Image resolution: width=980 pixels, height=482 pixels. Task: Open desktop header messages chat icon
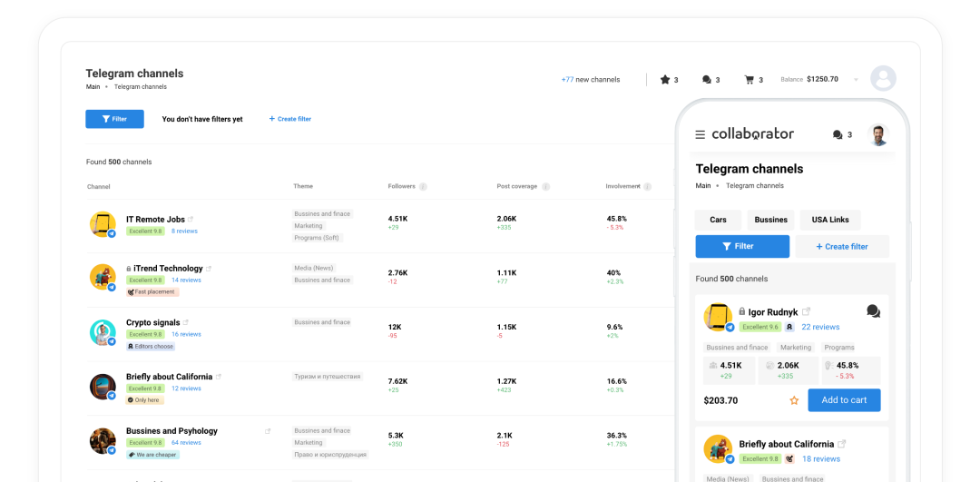(707, 79)
